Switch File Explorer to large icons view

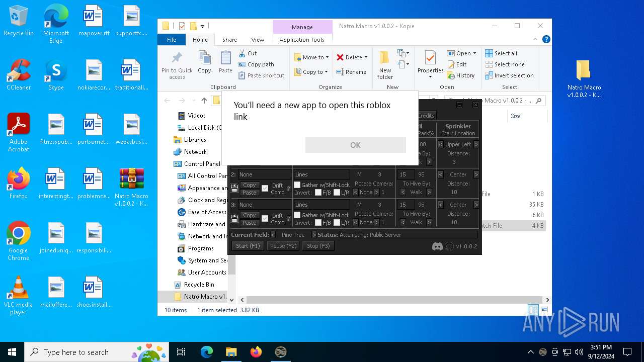coord(544,310)
